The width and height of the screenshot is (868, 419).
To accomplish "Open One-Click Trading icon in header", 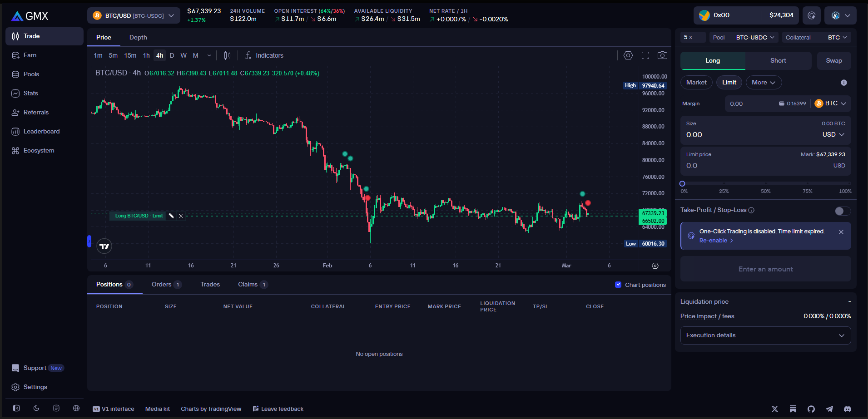I will tap(811, 15).
